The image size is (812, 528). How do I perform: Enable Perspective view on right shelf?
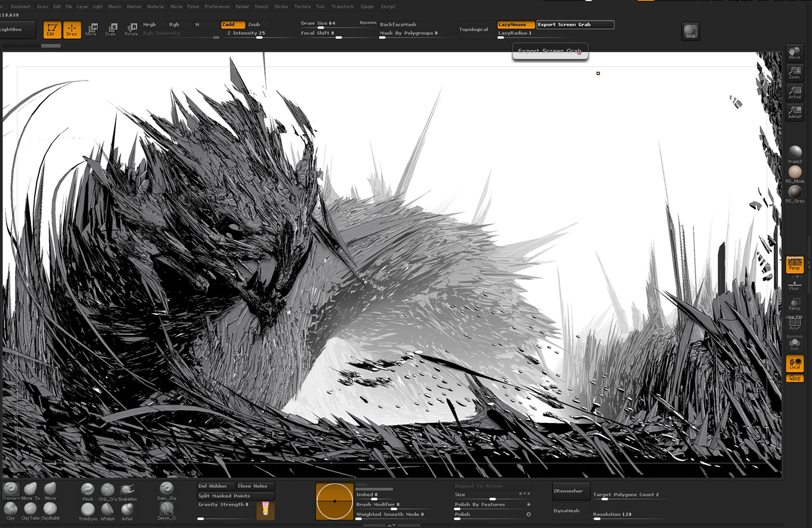[794, 265]
